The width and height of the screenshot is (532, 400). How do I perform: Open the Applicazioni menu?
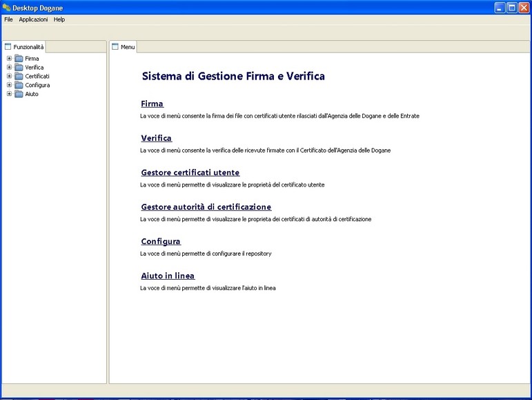33,19
